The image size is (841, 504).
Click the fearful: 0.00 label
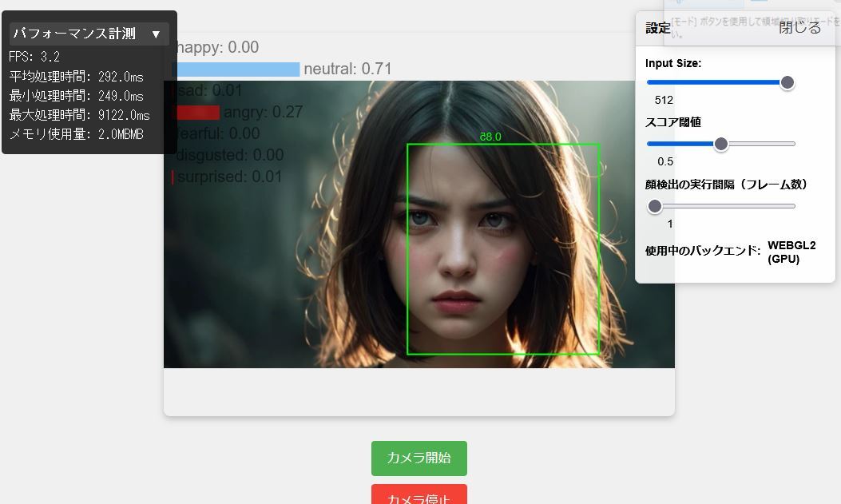(x=218, y=133)
